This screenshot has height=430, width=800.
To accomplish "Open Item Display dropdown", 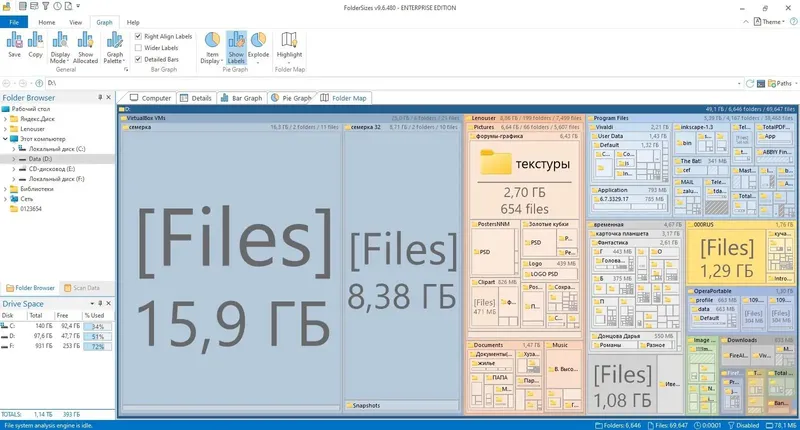I will point(212,47).
